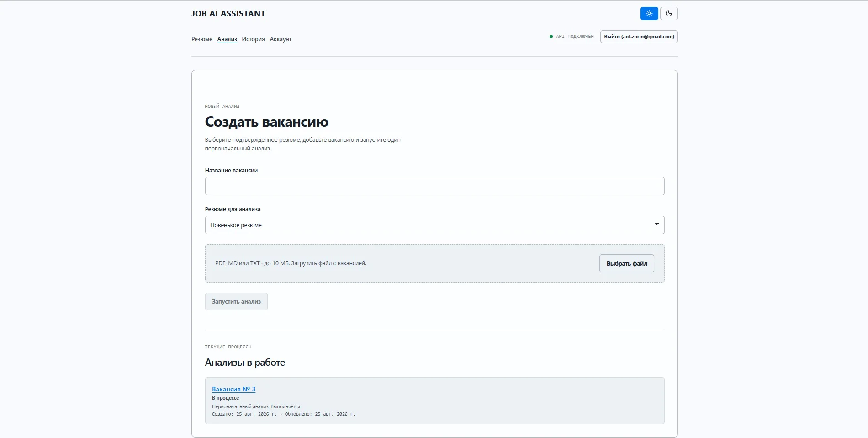The image size is (868, 438).
Task: Open the Резюме tab
Action: [201, 39]
